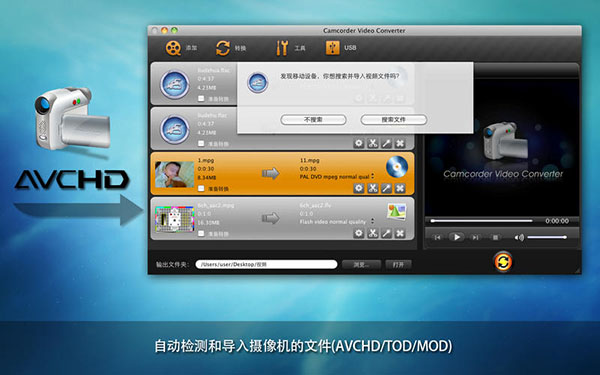Click the preview playback progress slider
The image size is (600, 375).
tap(481, 221)
